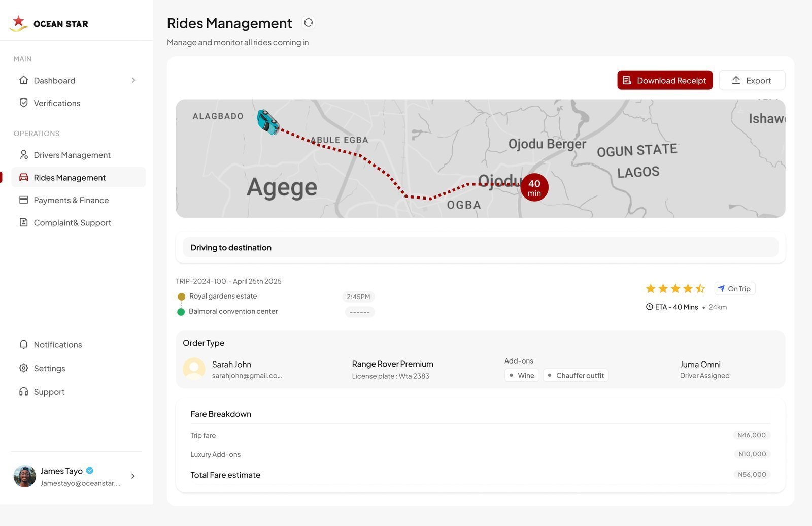Click the Support headphones icon
The height and width of the screenshot is (526, 812).
[x=23, y=391]
